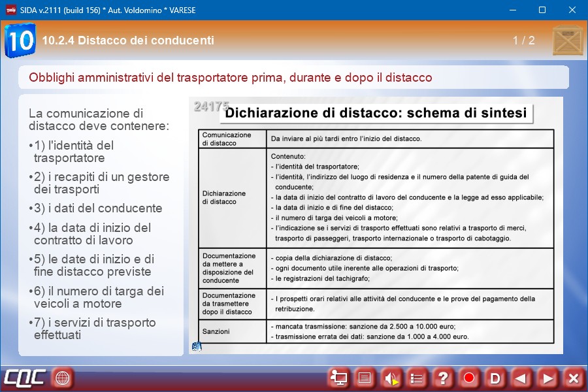
Task: Click the red heading Obblighi amministrativi del trasportatore
Action: click(230, 78)
